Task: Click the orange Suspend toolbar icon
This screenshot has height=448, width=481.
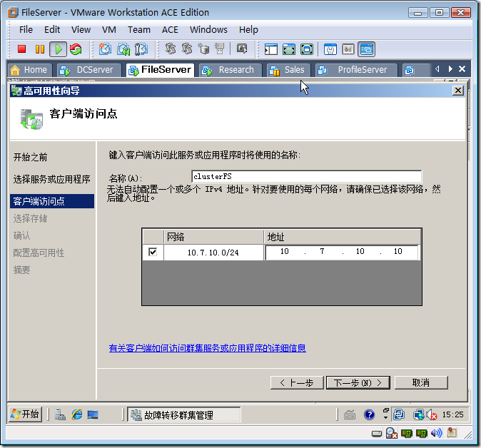Action: (40, 49)
